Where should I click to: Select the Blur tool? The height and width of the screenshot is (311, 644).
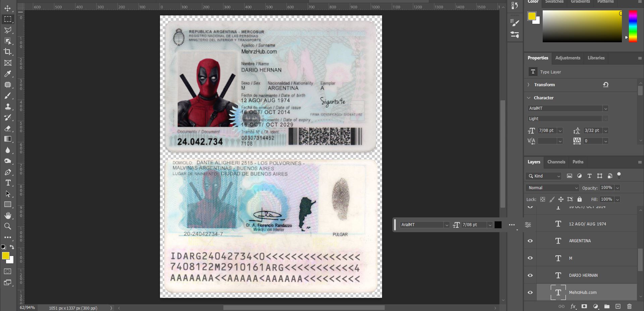pyautogui.click(x=8, y=150)
